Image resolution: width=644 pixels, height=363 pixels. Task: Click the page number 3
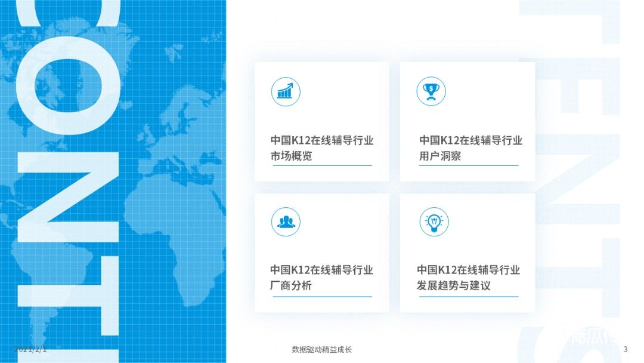tap(625, 349)
